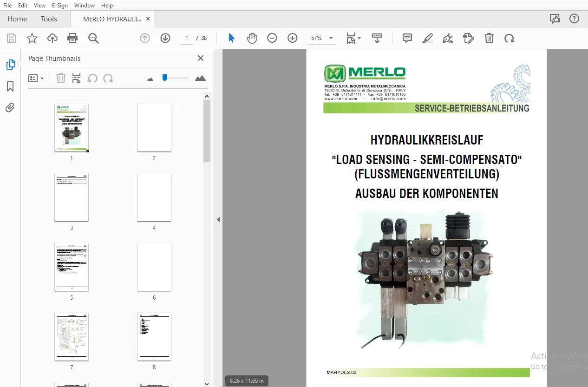The height and width of the screenshot is (387, 588).
Task: Open the notifications chat icon
Action: coord(555,19)
